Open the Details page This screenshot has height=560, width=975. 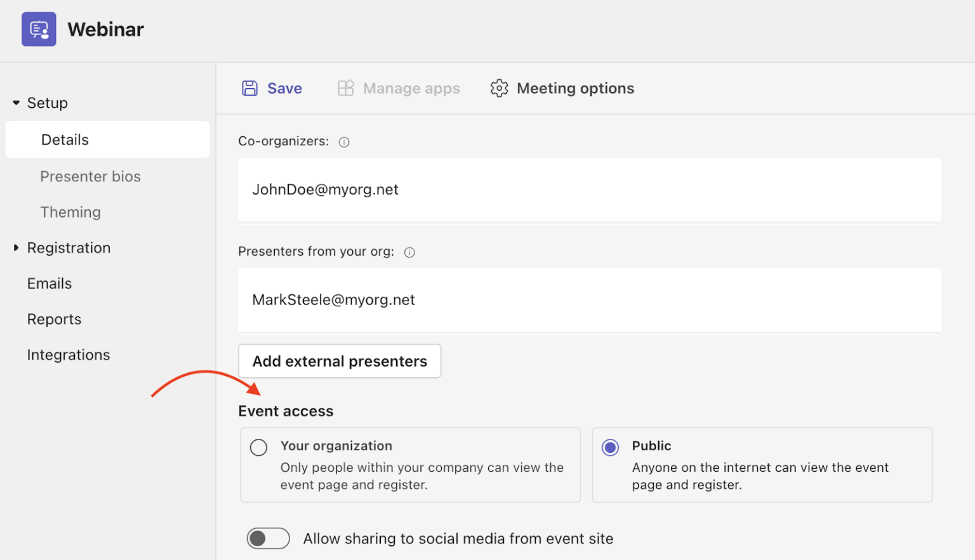[65, 140]
